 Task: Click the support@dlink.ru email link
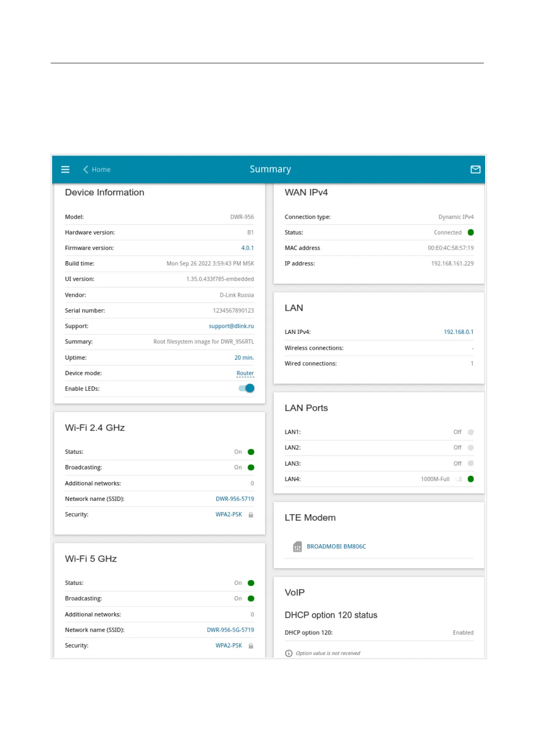(231, 326)
